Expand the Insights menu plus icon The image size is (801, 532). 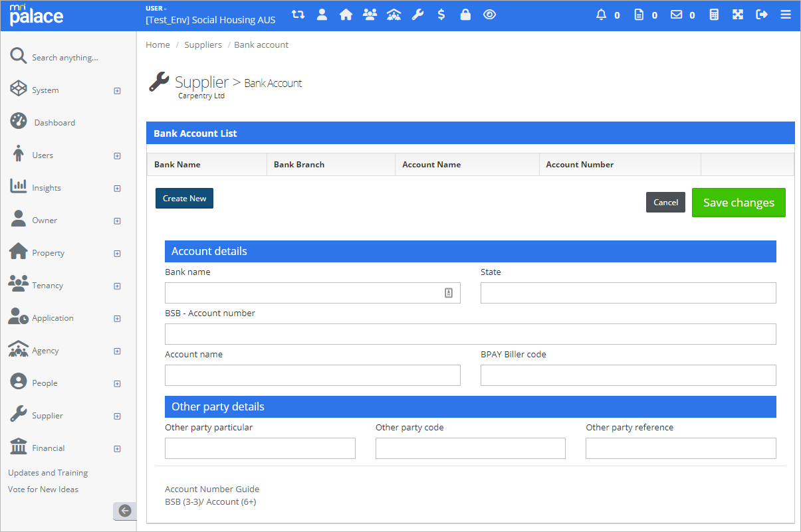click(x=117, y=189)
